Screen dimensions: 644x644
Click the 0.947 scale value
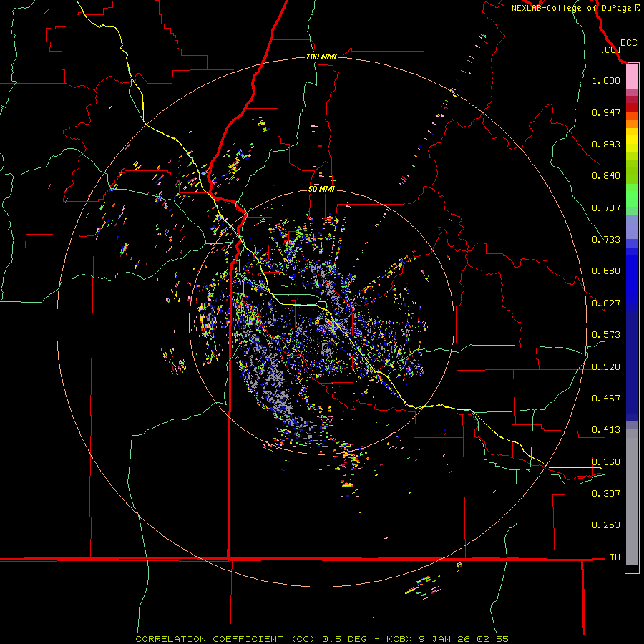[x=606, y=112]
